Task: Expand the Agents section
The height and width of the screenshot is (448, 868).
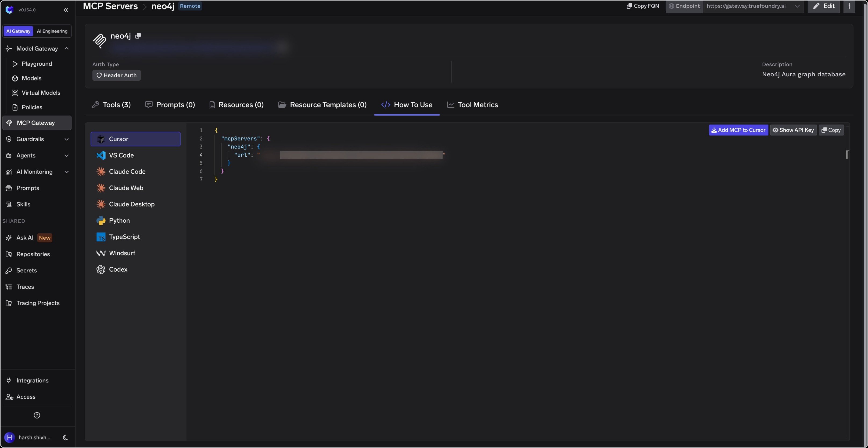Action: pyautogui.click(x=66, y=155)
